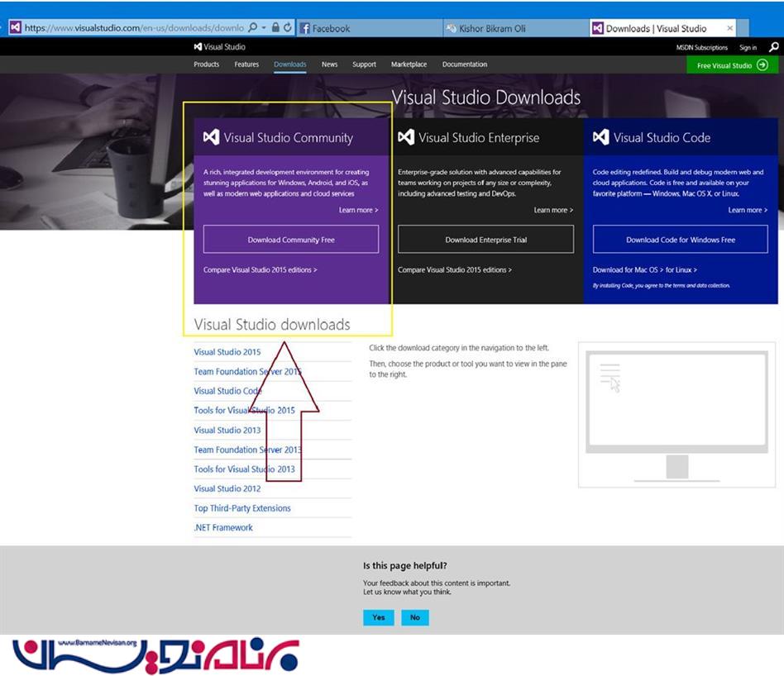
Task: Open the Support menu item
Action: point(364,64)
